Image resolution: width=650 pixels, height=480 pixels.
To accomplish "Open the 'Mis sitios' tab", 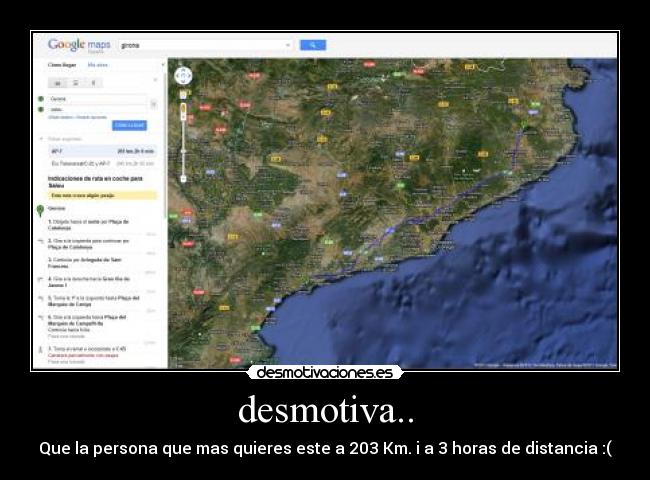I will coord(98,65).
